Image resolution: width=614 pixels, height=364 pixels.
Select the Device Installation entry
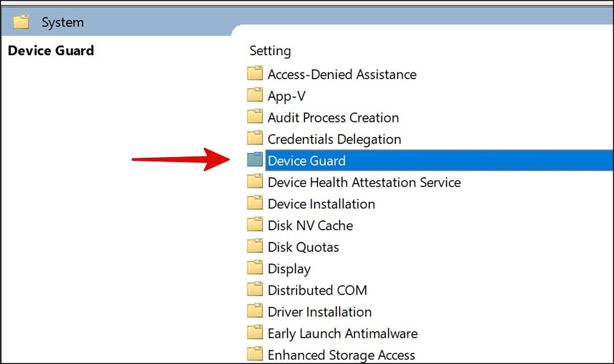(321, 204)
